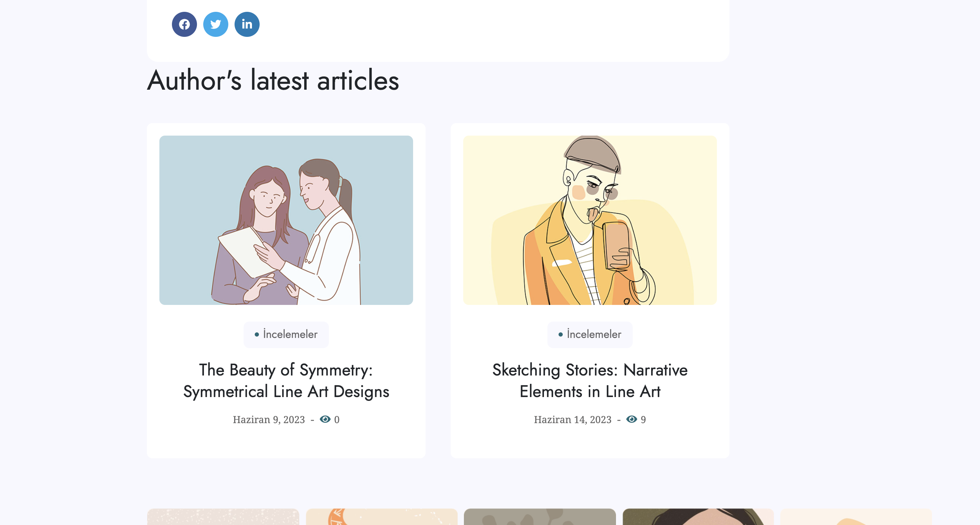This screenshot has width=980, height=525.
Task: Open 'Sketching Stories: Narrative Elements' article title
Action: (590, 381)
